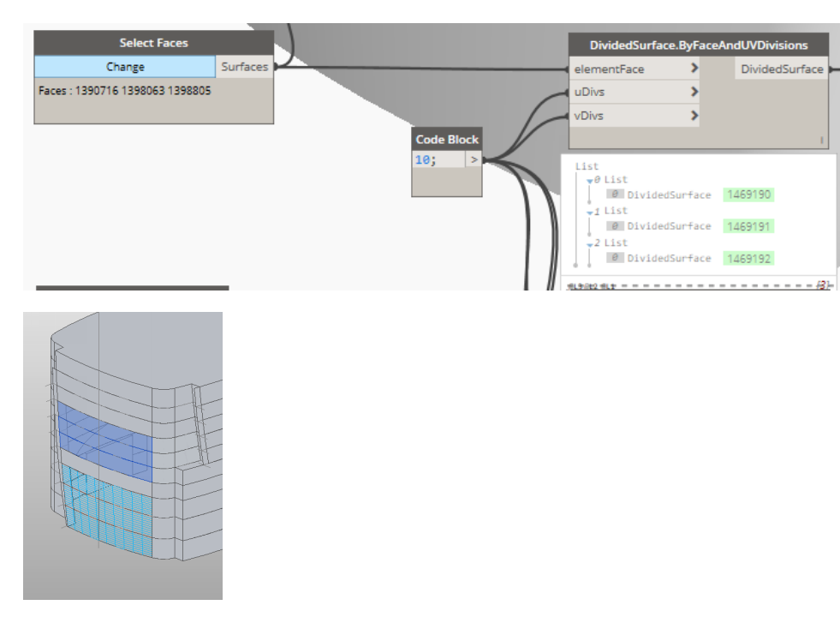Click element ID 1469190
This screenshot has height=623, width=840.
(748, 195)
